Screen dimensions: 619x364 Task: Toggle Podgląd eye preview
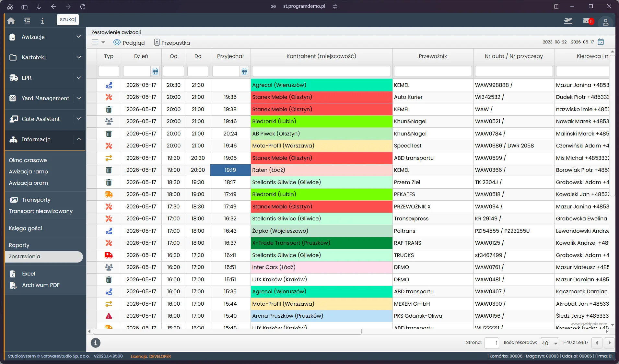click(129, 42)
